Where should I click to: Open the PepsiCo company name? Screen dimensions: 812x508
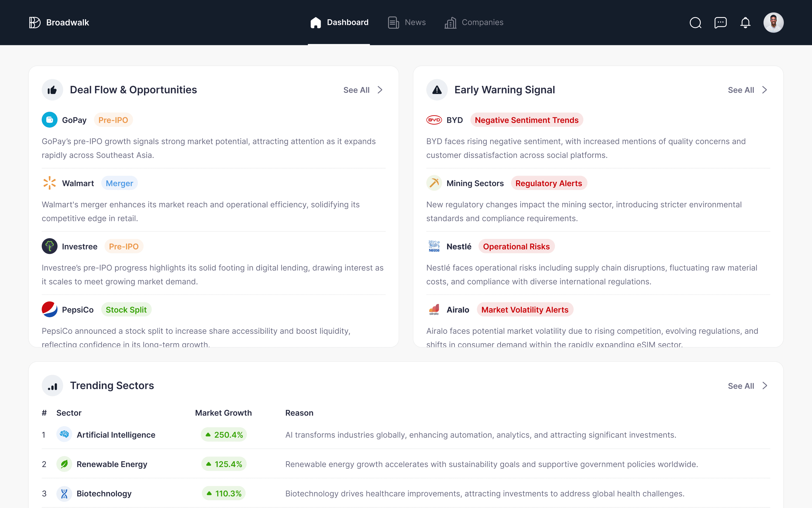78,309
